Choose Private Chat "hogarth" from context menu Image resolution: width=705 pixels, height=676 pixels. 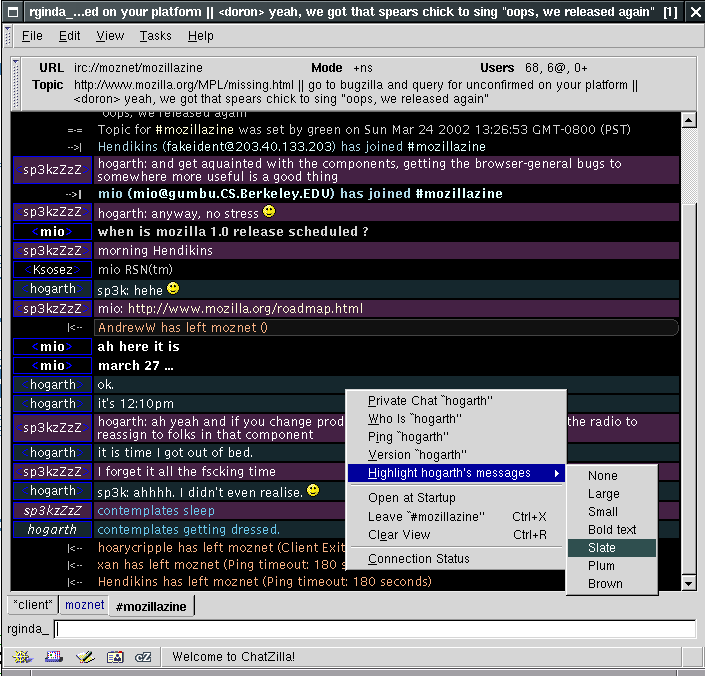[455, 400]
